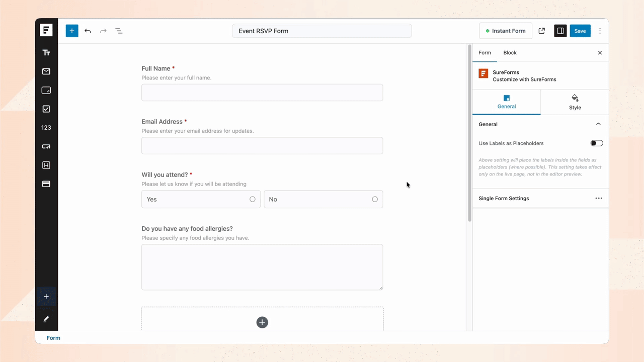Viewport: 644px width, 362px height.
Task: Click into the food allergies textarea
Action: tap(262, 267)
